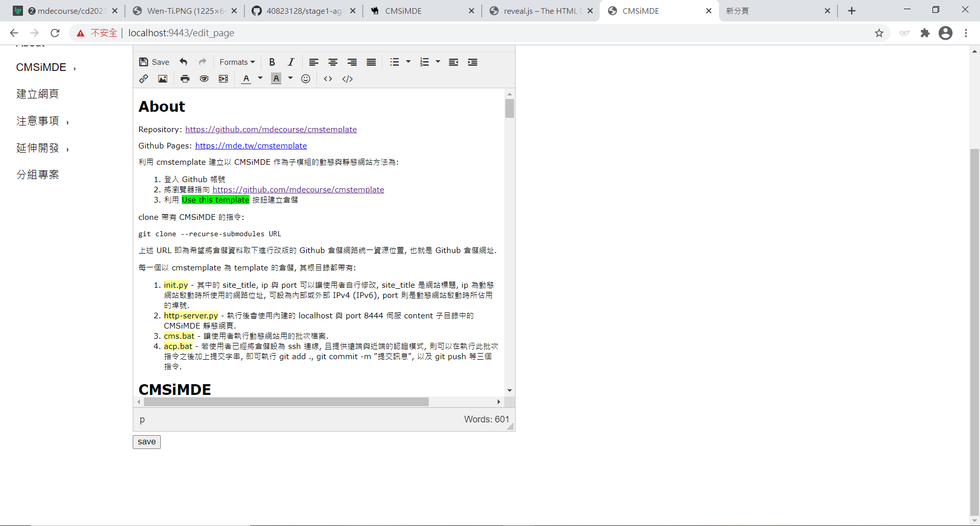Undo the last edit

183,62
